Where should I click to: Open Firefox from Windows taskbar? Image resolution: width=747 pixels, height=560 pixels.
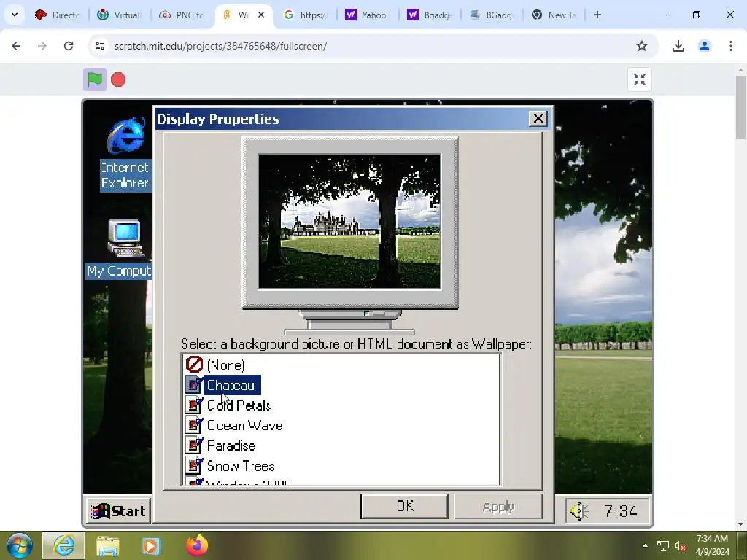[197, 545]
